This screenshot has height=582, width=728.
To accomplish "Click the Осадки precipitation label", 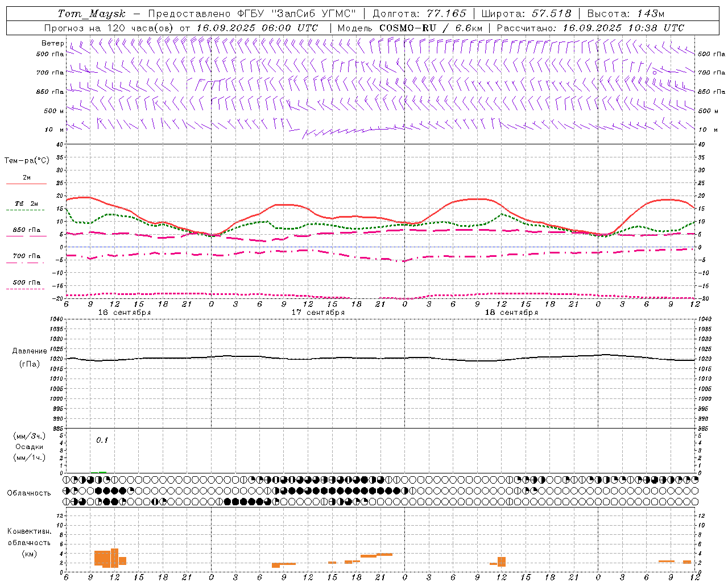I will point(29,447).
